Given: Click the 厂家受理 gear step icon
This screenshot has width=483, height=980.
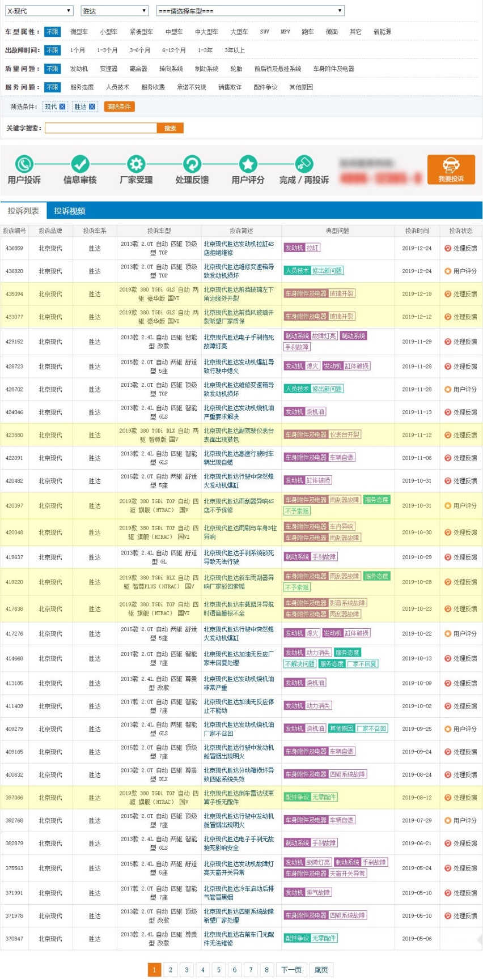Looking at the screenshot, I should pos(136,164).
